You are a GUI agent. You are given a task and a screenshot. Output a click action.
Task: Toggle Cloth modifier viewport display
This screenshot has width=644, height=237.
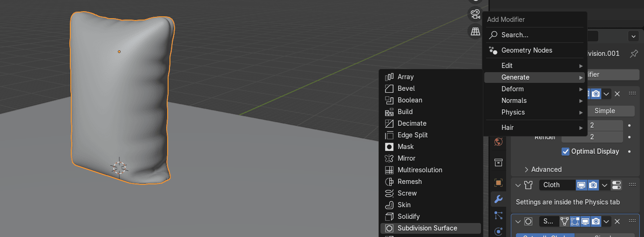pyautogui.click(x=581, y=185)
